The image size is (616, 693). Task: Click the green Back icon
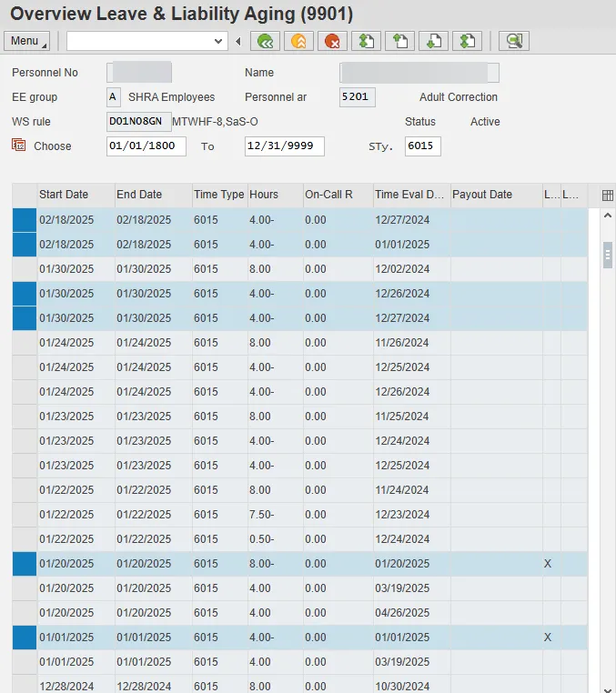pos(265,41)
